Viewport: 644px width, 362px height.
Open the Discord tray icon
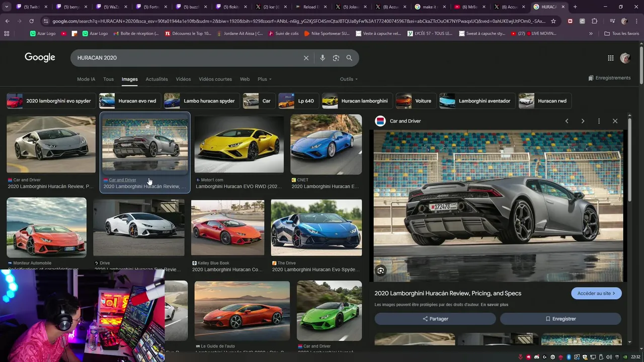[x=537, y=357]
